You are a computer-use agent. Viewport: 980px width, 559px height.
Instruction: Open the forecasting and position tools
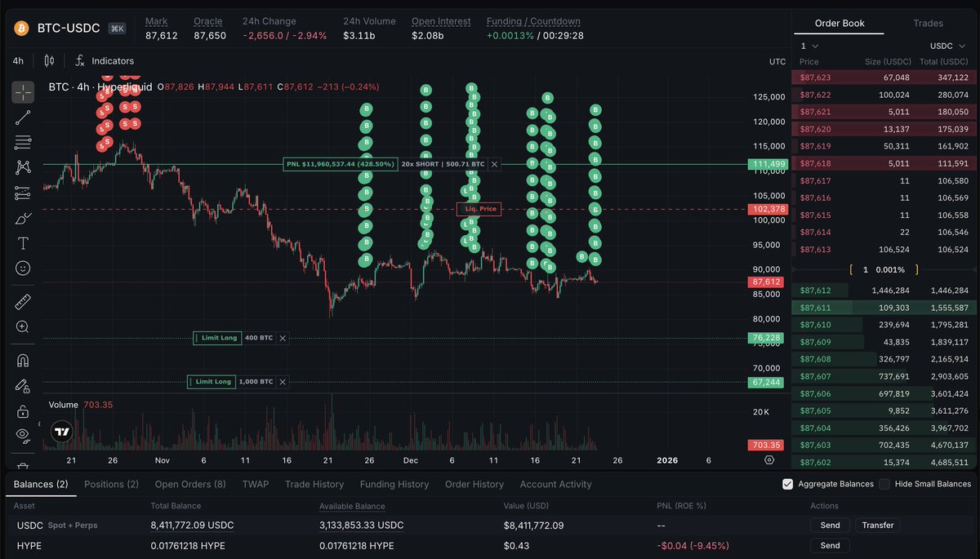point(23,193)
